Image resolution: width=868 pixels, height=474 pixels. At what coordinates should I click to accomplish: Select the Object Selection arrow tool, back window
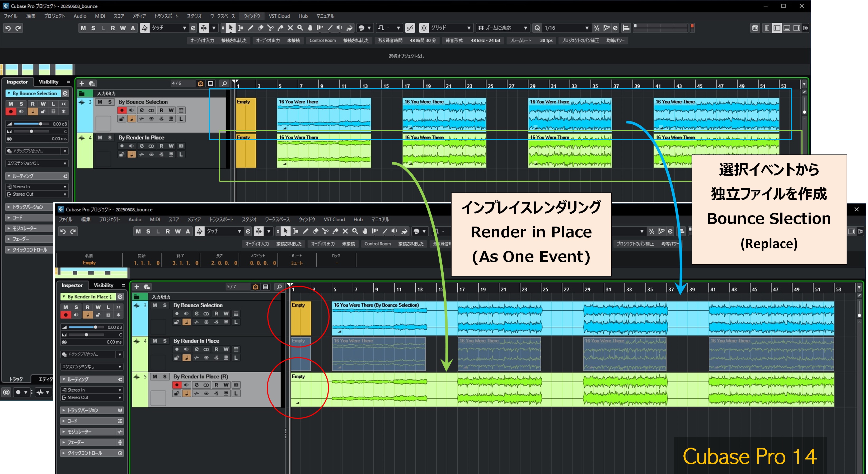231,28
